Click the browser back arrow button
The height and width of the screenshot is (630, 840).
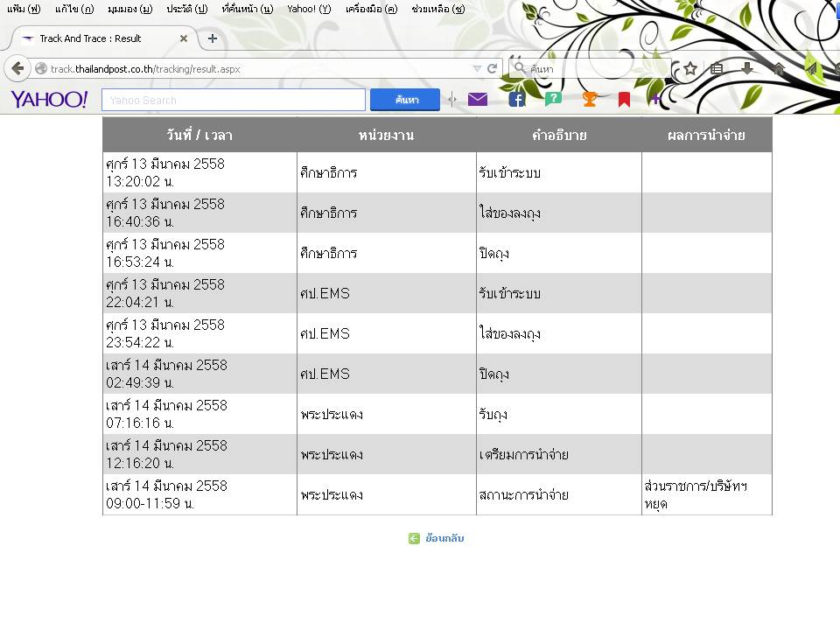tap(17, 68)
